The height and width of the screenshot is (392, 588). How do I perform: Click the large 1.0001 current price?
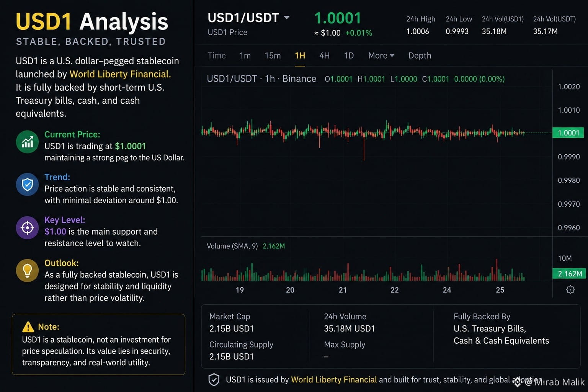338,18
